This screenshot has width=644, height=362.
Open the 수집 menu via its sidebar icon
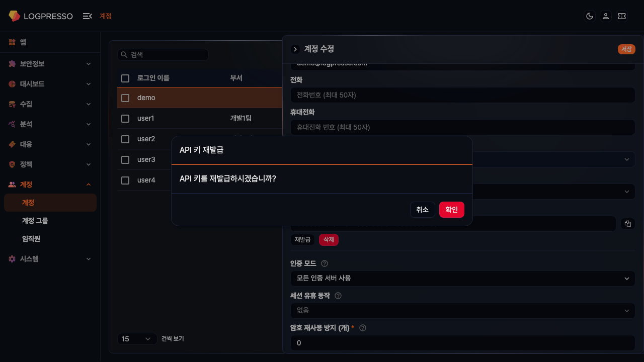[12, 104]
